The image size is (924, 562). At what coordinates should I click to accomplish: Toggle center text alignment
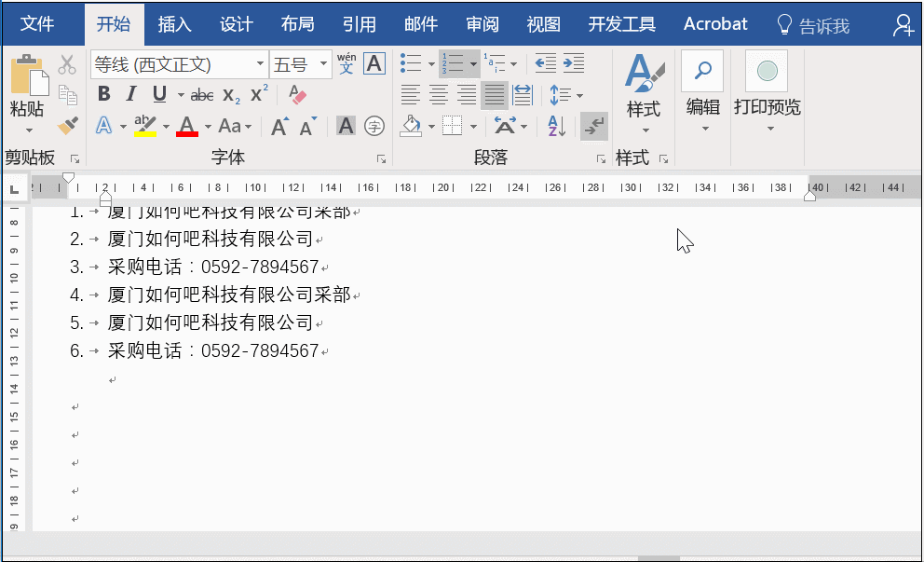(x=439, y=94)
